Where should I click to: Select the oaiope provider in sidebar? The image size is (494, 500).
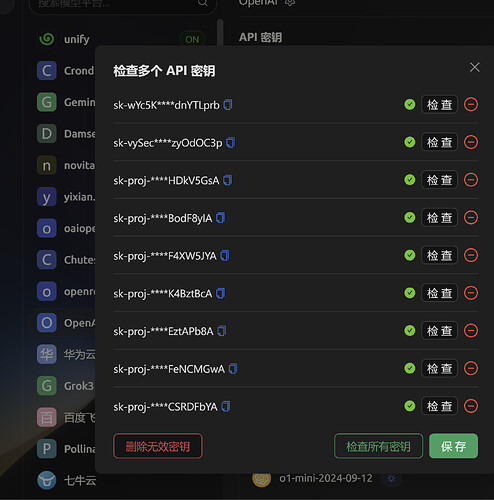coord(65,228)
